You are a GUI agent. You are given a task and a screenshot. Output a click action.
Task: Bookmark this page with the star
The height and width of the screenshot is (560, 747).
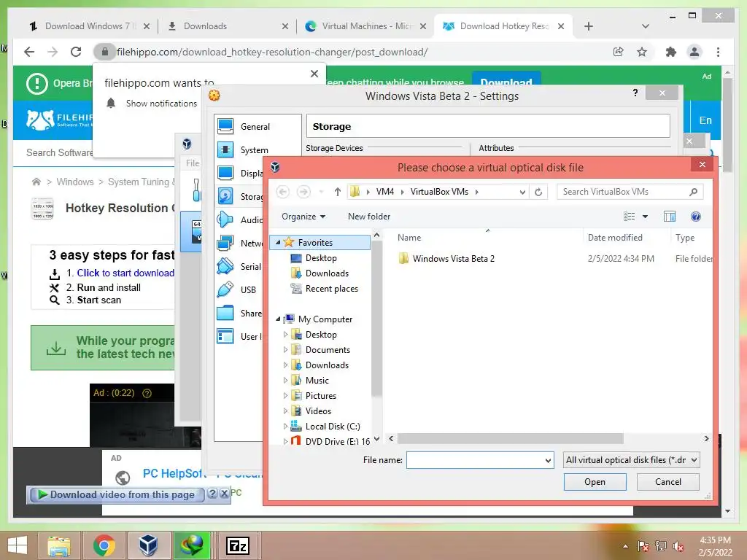pyautogui.click(x=642, y=52)
